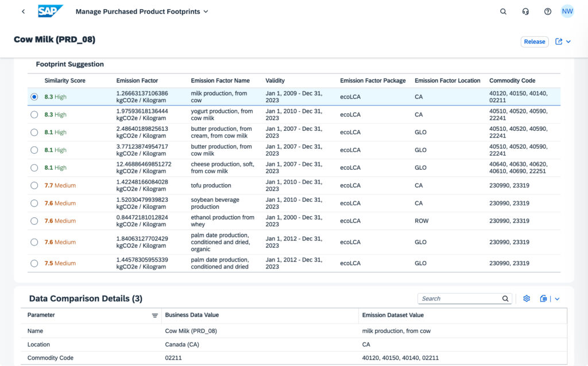Screen dimensions: 588x366
Task: Open the global search icon in header
Action: (x=503, y=11)
